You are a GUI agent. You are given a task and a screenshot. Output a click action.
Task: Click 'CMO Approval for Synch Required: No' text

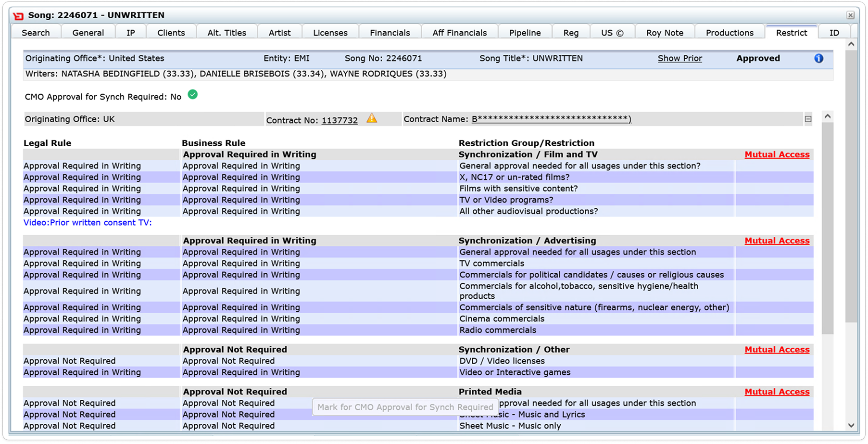(x=103, y=97)
